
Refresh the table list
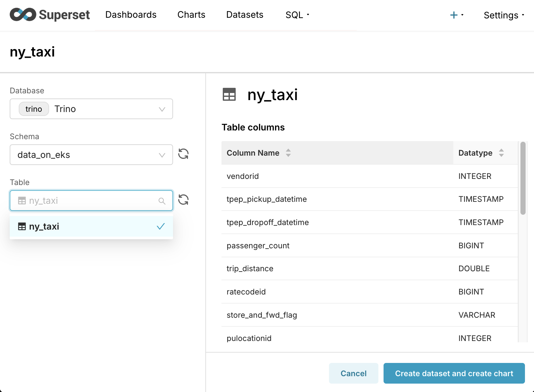pyautogui.click(x=183, y=200)
